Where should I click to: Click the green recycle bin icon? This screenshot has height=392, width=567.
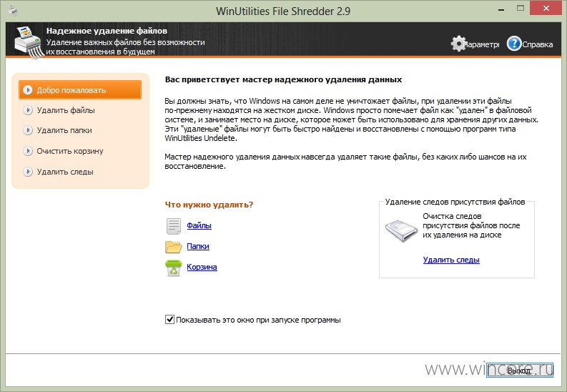[x=174, y=268]
